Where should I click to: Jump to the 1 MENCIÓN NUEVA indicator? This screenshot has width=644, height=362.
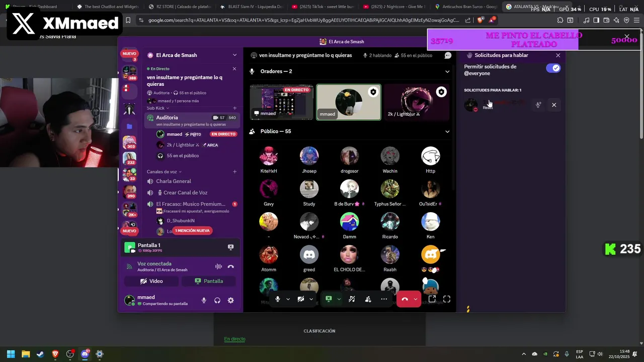pyautogui.click(x=192, y=230)
